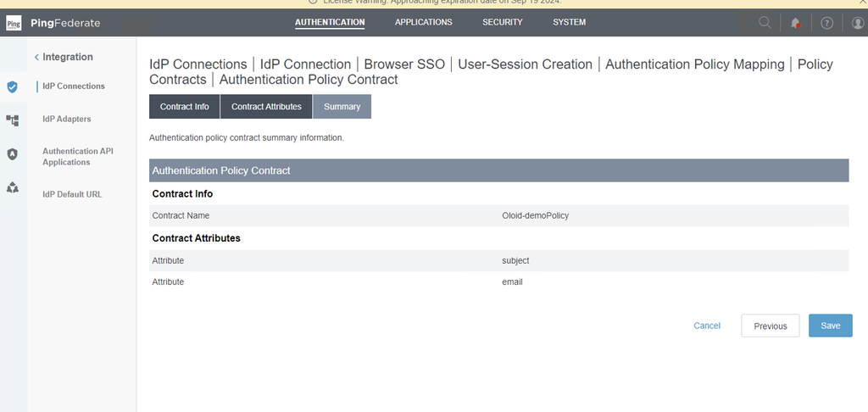Click the Ping Identity logo icon

tap(14, 23)
